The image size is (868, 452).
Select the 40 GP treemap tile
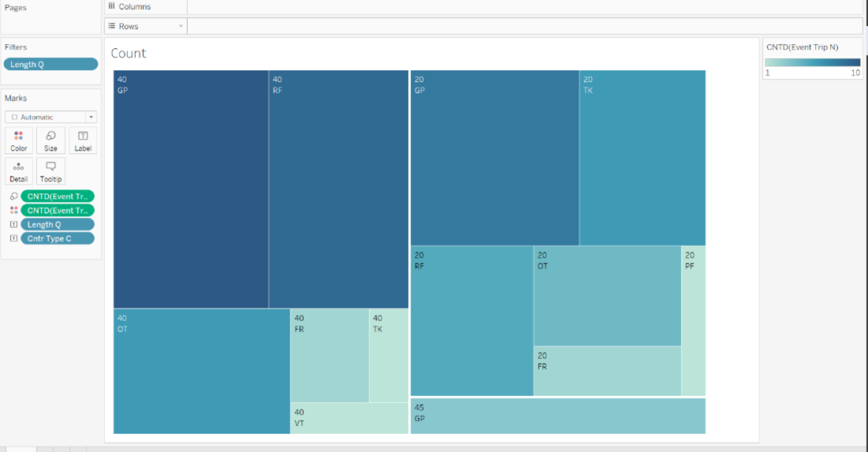[190, 189]
